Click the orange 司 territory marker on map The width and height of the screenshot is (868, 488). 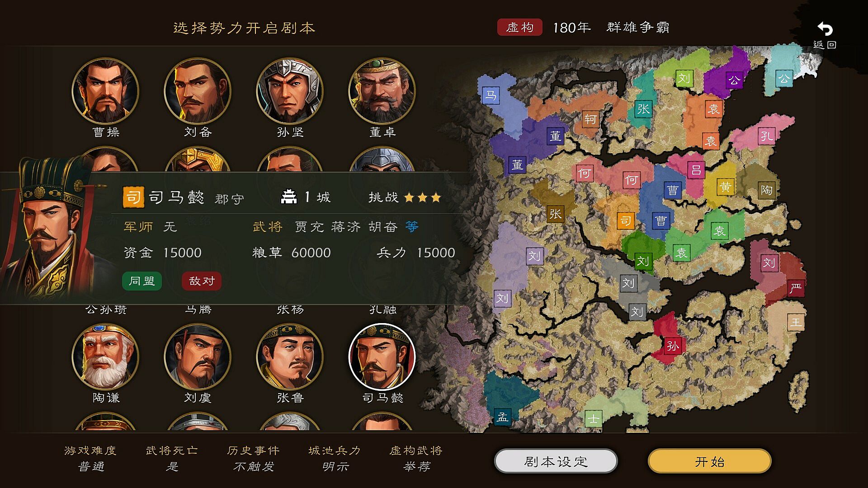[626, 221]
